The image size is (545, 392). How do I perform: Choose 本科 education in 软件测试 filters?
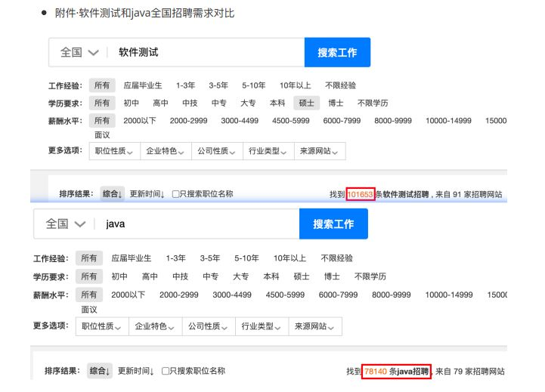pyautogui.click(x=277, y=103)
